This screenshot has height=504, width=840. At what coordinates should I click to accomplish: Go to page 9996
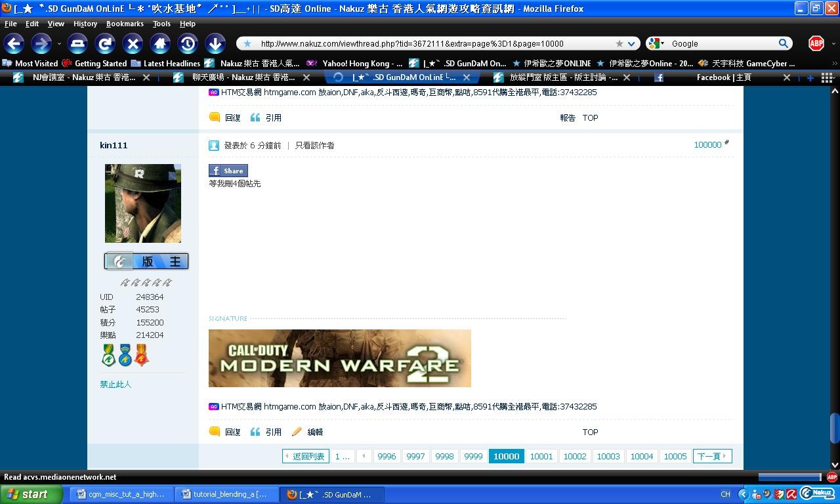click(387, 456)
